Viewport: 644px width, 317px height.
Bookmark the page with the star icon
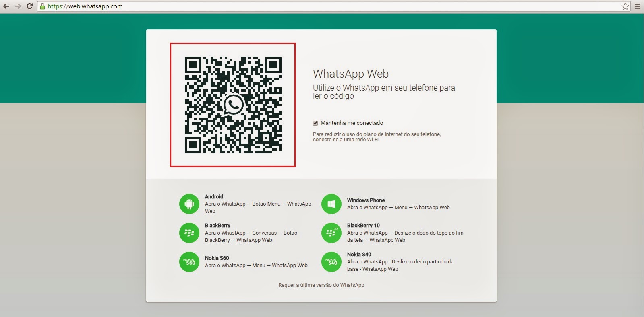click(x=625, y=6)
